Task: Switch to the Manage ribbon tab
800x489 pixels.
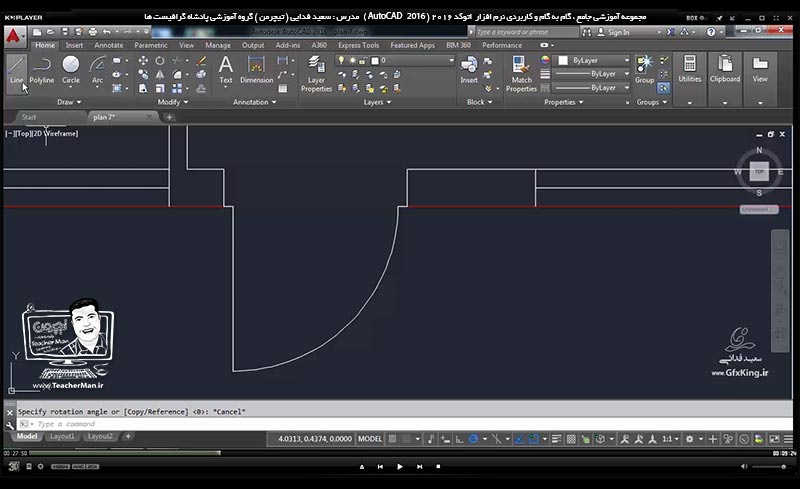Action: point(218,45)
